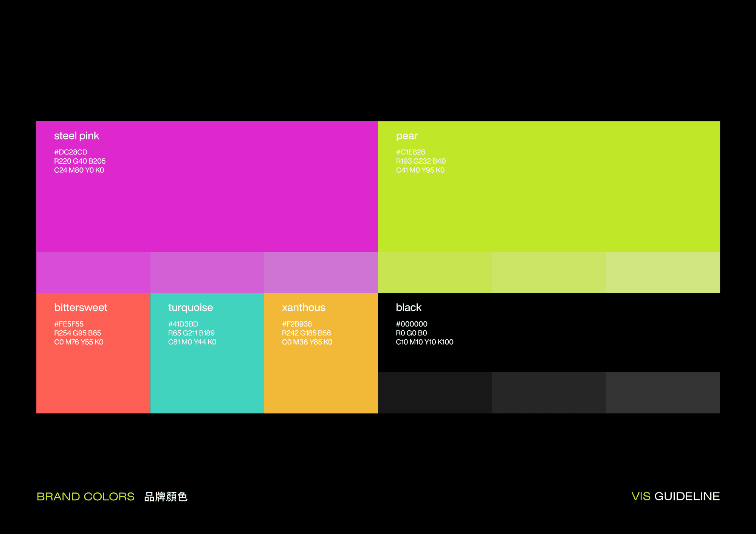Select the middle pear tint swatch

[549, 272]
